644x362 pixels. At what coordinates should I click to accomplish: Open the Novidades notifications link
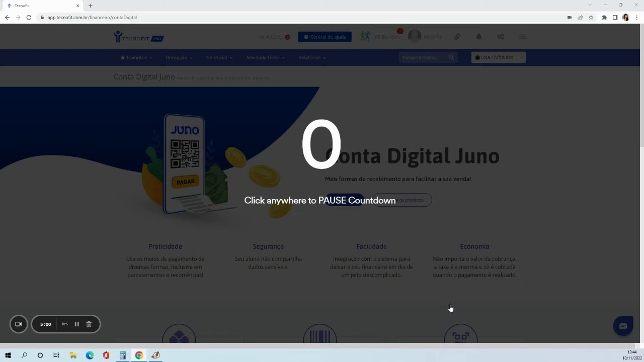[x=274, y=37]
